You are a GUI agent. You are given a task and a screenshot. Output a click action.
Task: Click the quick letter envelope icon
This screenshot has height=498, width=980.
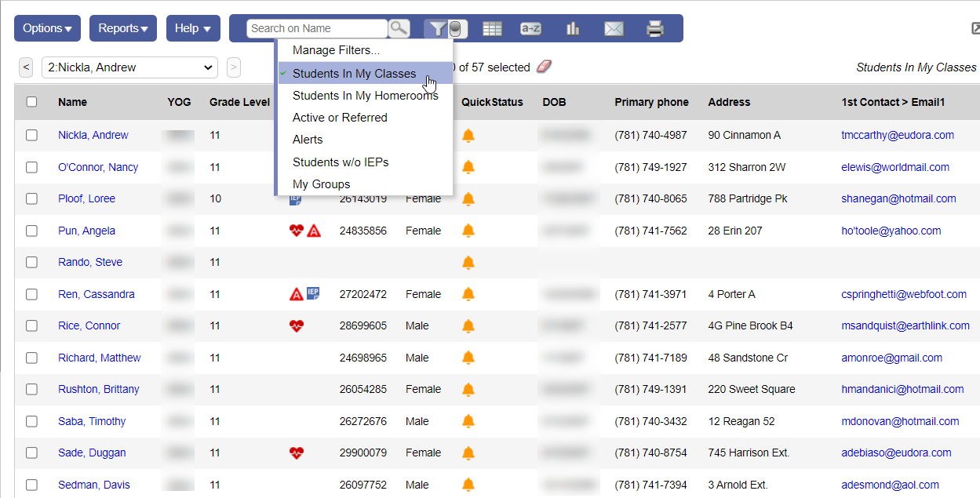[614, 27]
